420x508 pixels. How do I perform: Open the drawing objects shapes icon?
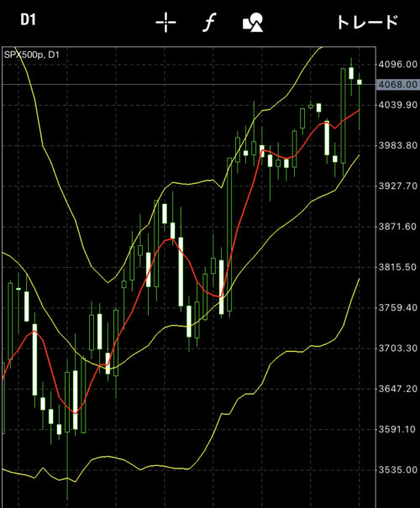point(253,23)
